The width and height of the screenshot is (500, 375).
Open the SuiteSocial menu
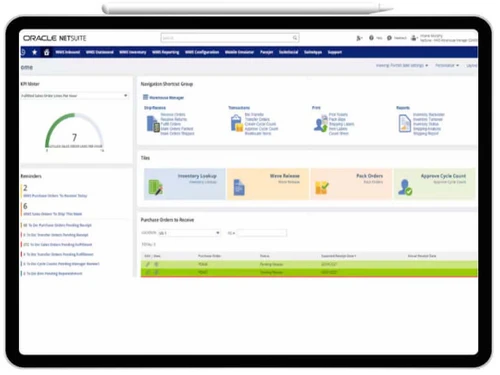pos(289,52)
